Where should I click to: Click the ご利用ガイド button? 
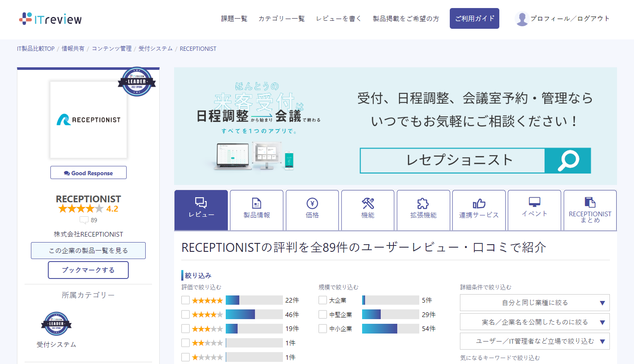[474, 19]
